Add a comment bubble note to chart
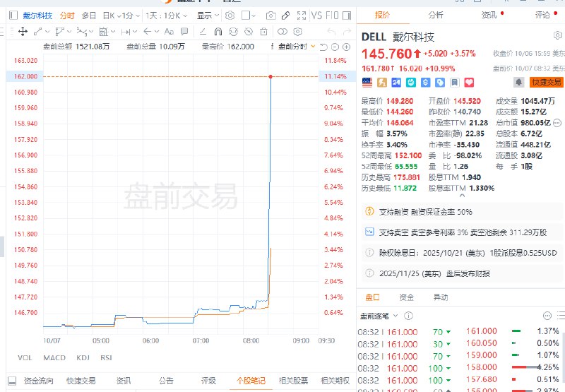This screenshot has height=392, width=565. click(x=184, y=32)
